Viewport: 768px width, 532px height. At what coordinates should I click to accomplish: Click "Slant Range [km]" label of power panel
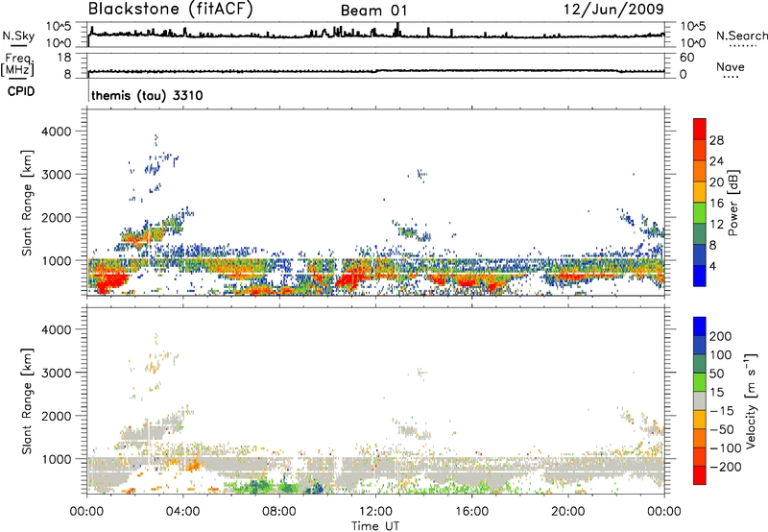click(x=27, y=203)
